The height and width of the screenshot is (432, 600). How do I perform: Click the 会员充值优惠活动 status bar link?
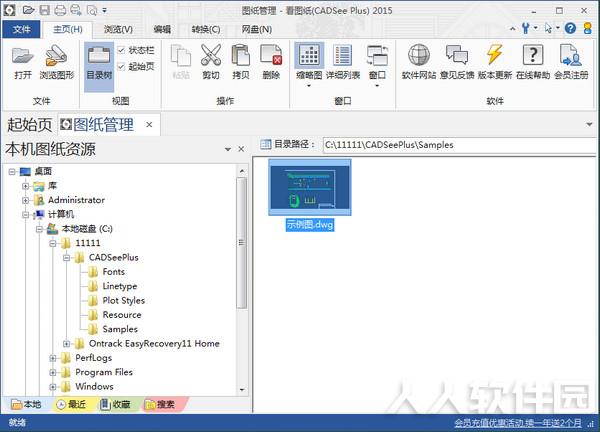tap(518, 423)
